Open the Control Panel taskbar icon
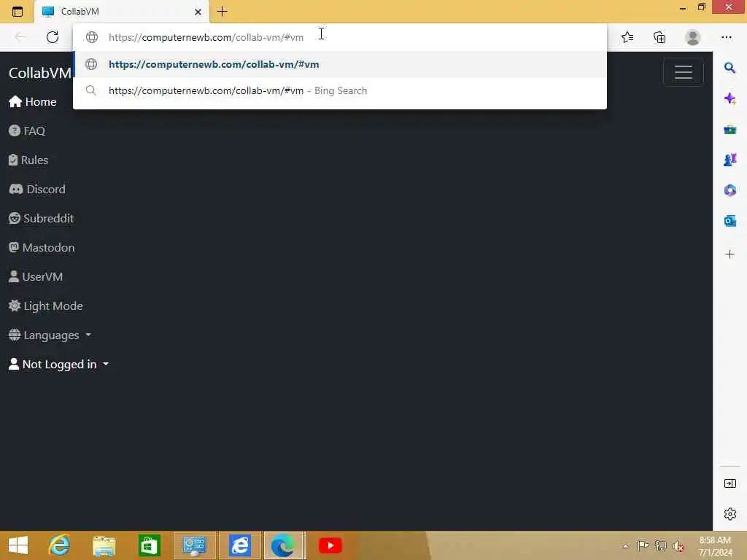 [x=194, y=545]
